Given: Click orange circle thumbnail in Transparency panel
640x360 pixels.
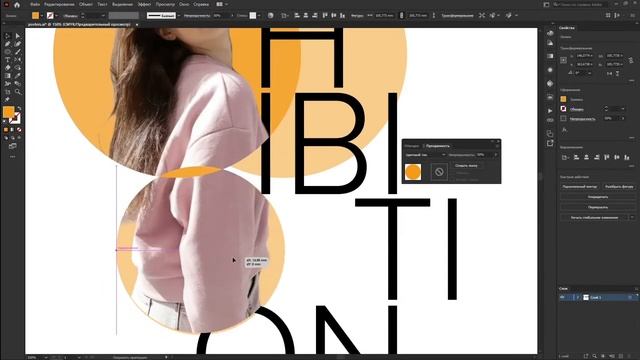Looking at the screenshot, I should coord(413,172).
